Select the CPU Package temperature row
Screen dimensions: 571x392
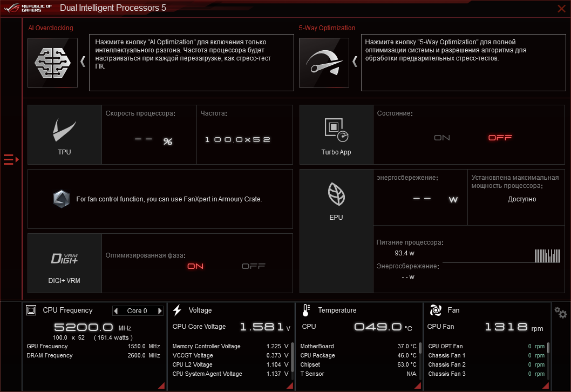tap(358, 356)
